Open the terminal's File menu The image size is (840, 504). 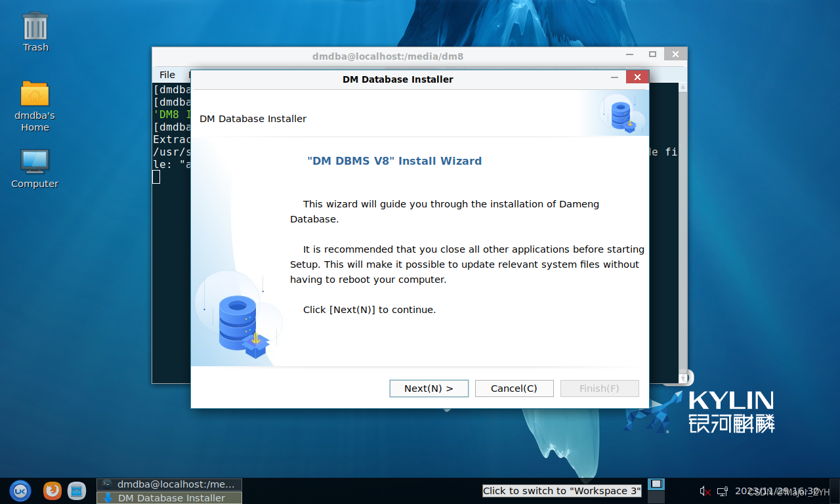tap(167, 75)
